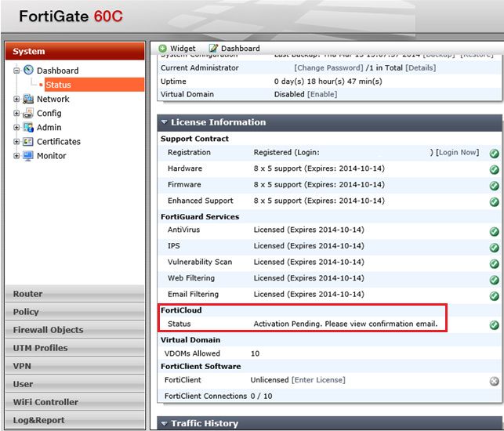Click green check icon for Registration
Viewport: 504px width, 431px height.
point(494,154)
